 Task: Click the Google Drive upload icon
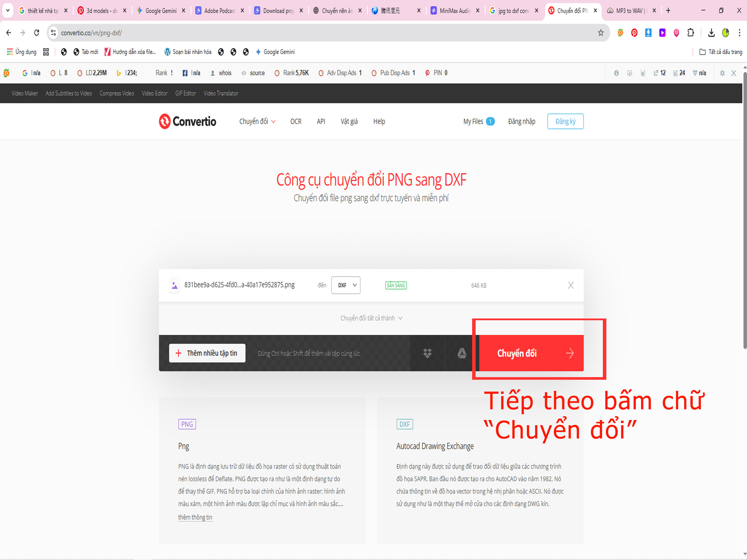(462, 353)
